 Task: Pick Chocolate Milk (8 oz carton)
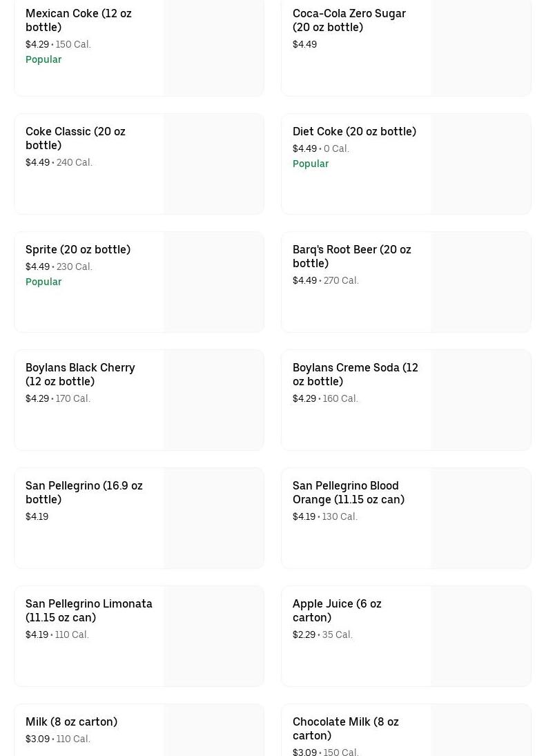pos(345,728)
